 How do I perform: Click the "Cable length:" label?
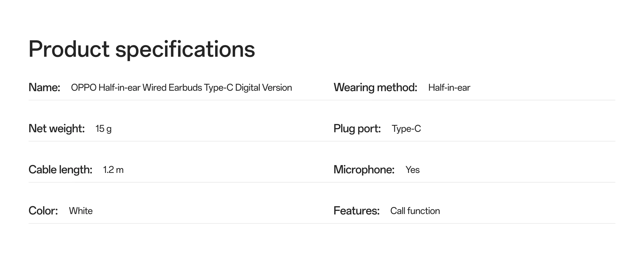[60, 170]
